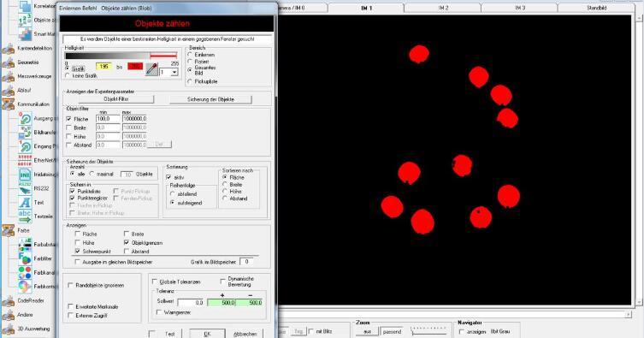The image size is (644, 338).
Task: Switch to the Standbild tab
Action: point(596,8)
